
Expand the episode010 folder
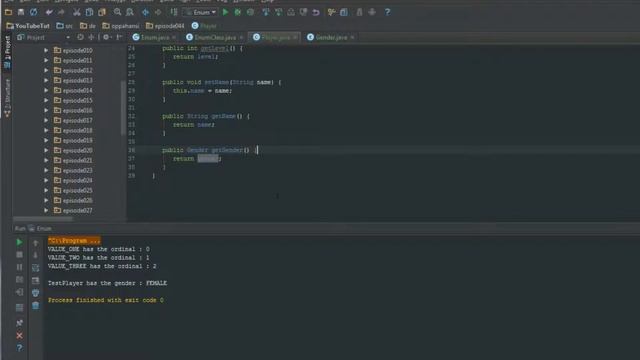pos(46,50)
